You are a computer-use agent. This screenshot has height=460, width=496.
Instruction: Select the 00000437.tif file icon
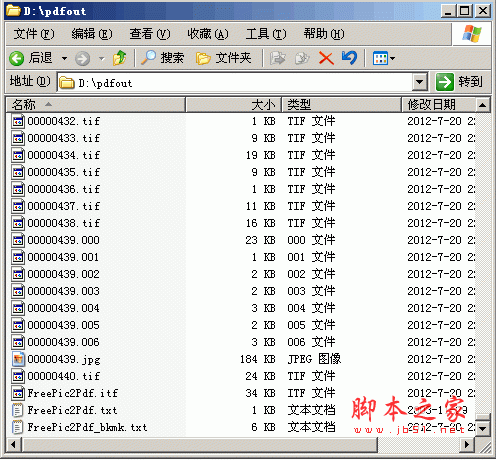(18, 206)
